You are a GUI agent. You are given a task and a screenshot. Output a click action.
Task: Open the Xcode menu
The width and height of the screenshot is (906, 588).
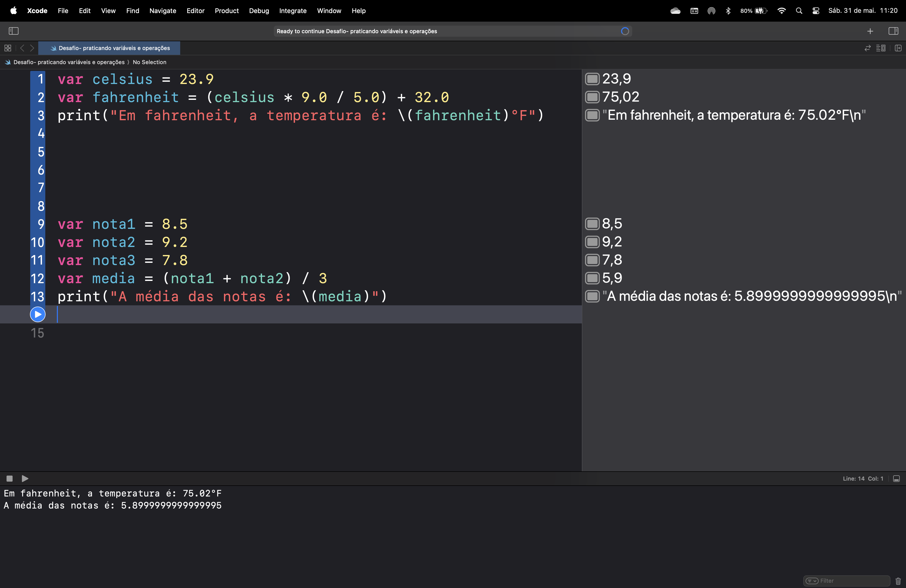pyautogui.click(x=37, y=11)
